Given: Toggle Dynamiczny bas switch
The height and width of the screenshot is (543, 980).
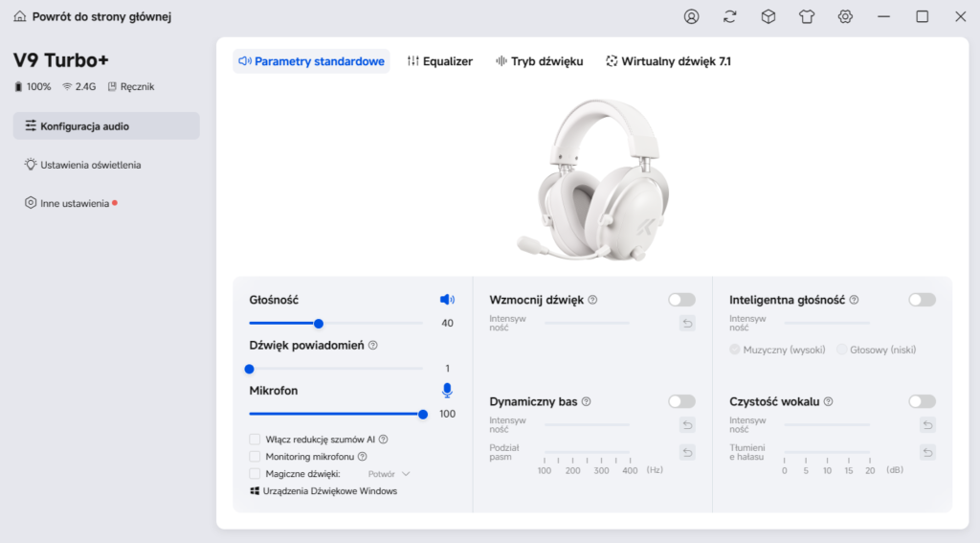Looking at the screenshot, I should (x=681, y=401).
